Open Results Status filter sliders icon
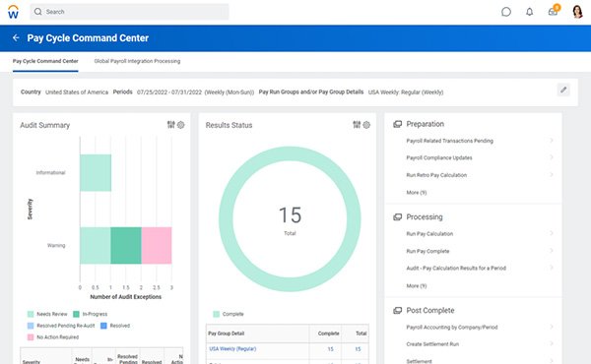 [357, 125]
